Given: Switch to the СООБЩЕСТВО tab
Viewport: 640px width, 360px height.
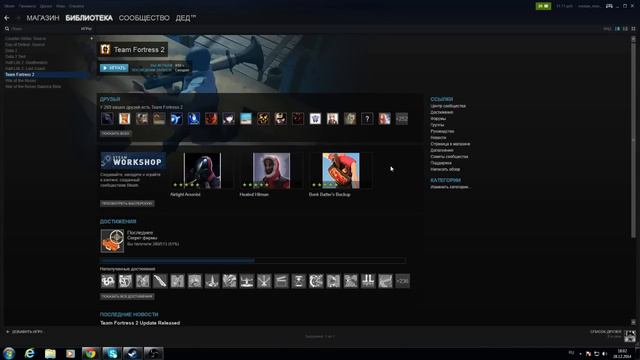Looking at the screenshot, I should point(144,18).
